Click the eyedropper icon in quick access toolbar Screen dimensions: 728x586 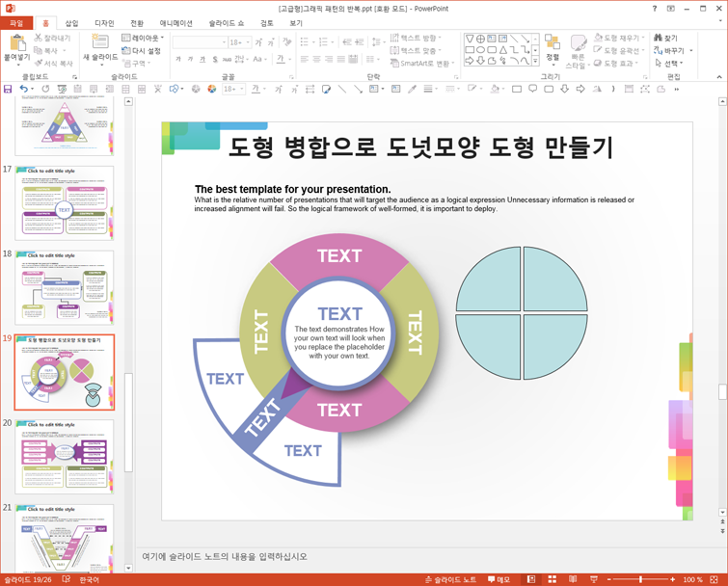(x=412, y=89)
